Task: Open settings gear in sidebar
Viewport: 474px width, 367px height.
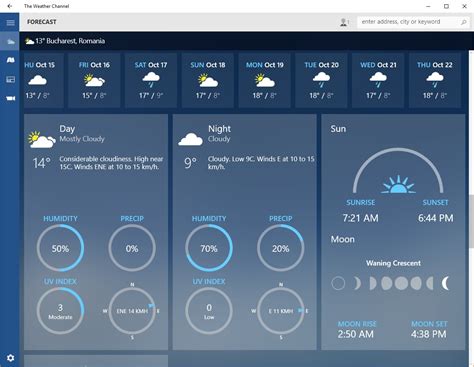Action: [10, 358]
